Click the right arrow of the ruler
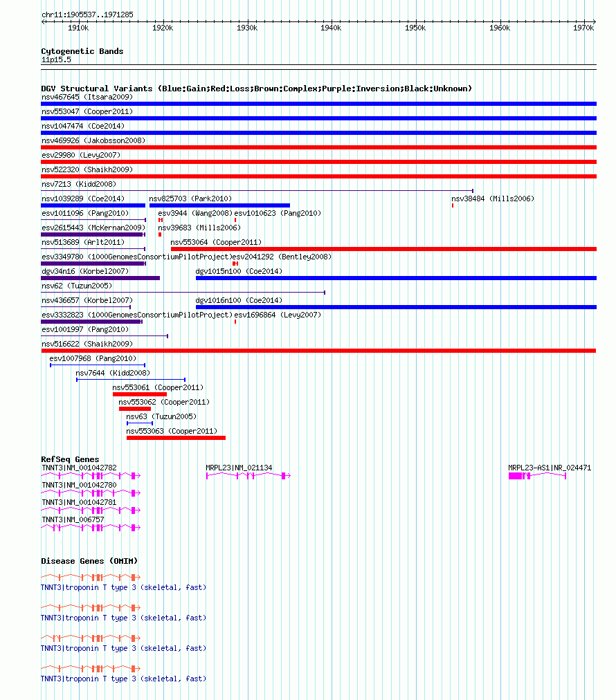The height and width of the screenshot is (700, 616). [x=594, y=21]
